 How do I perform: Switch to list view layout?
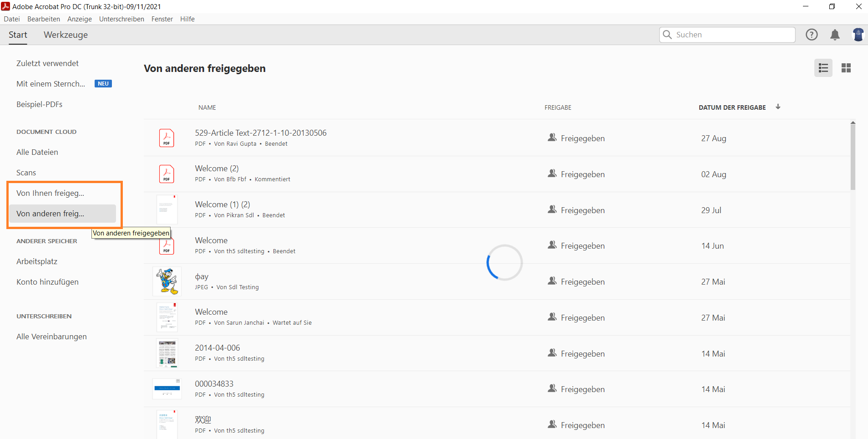(823, 68)
